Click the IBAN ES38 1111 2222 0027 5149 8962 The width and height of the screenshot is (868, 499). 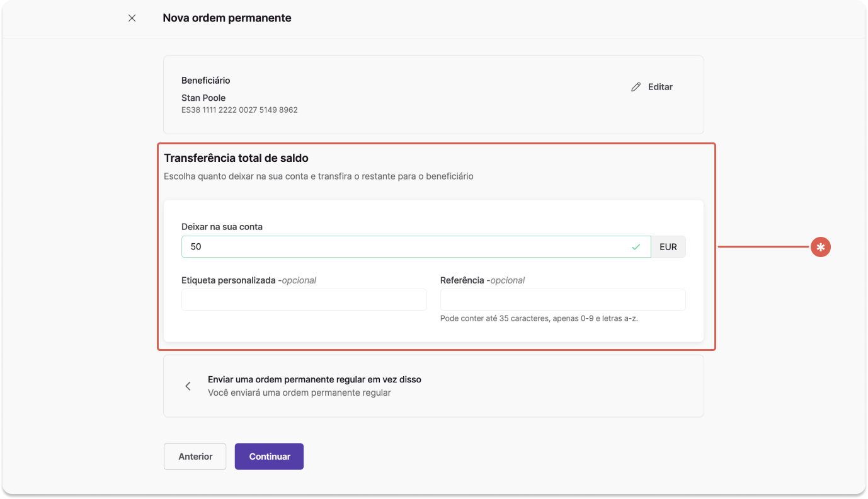pos(239,110)
